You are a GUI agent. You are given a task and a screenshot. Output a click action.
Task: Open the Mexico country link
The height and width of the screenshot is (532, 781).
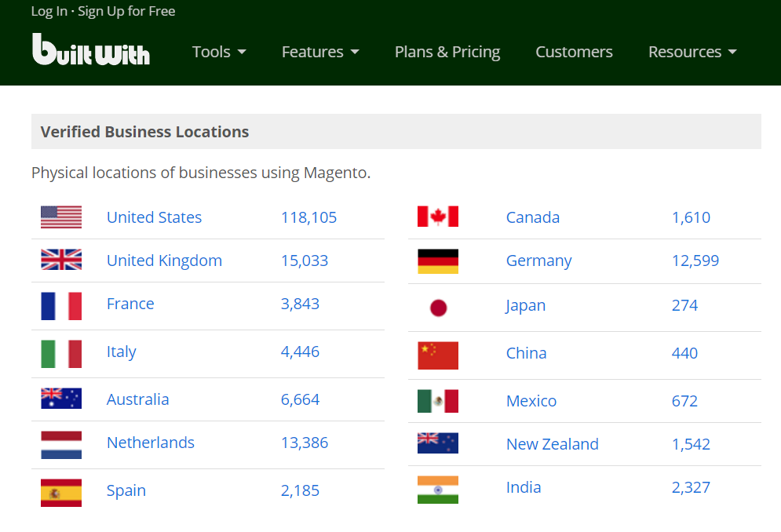pos(531,401)
